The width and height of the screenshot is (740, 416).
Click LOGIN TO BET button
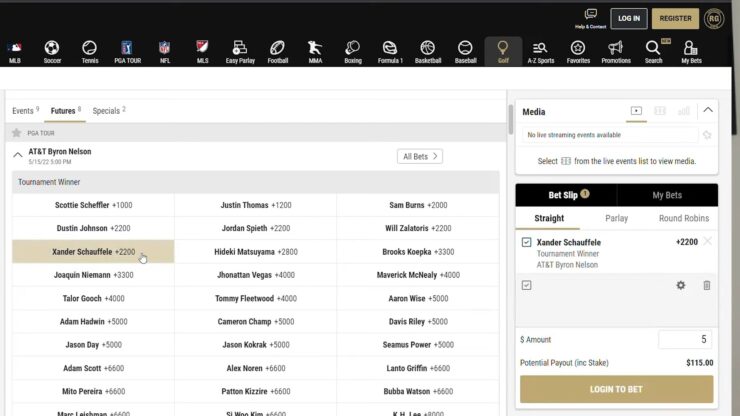pyautogui.click(x=616, y=389)
